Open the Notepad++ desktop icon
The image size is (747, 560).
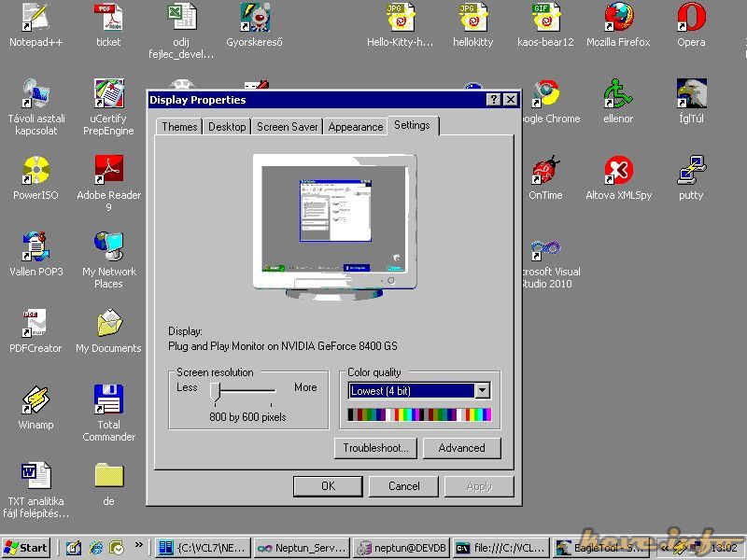(34, 18)
